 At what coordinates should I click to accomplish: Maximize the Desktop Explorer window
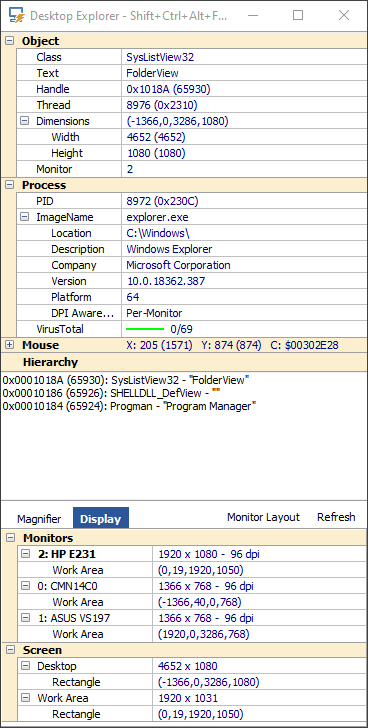click(298, 15)
